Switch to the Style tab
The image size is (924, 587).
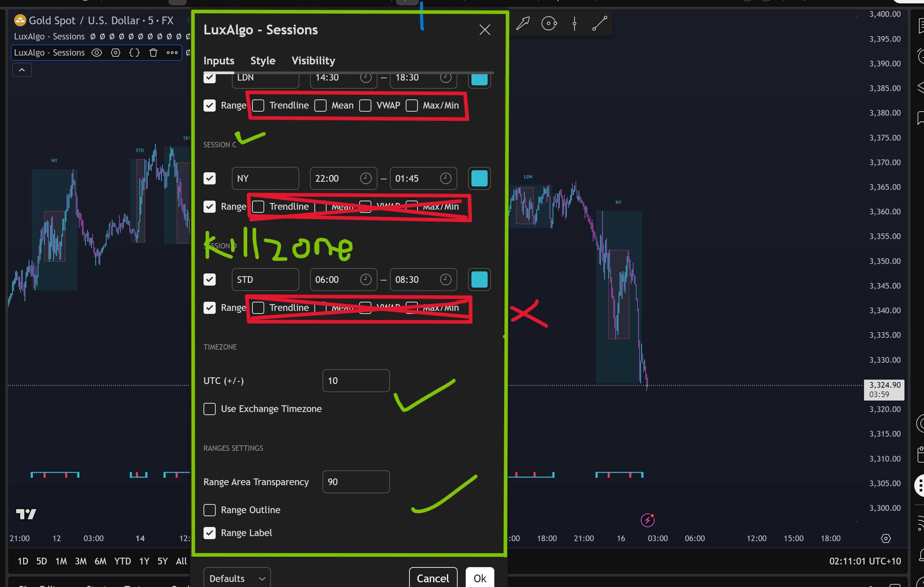tap(263, 61)
